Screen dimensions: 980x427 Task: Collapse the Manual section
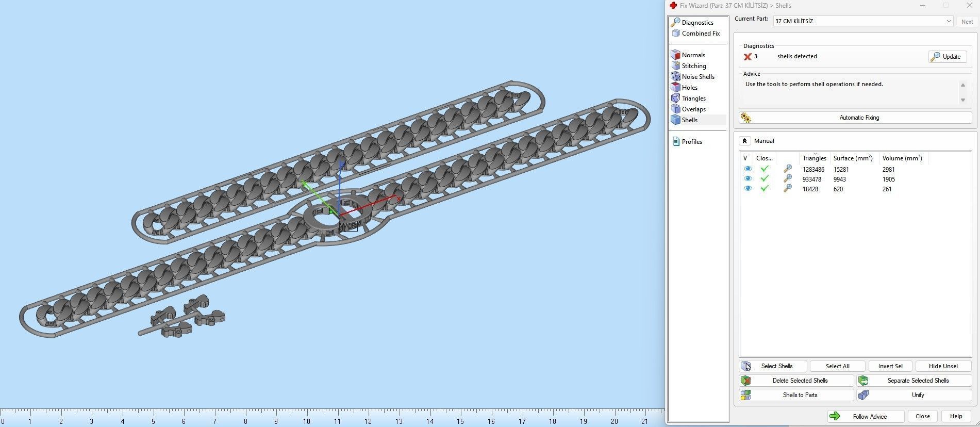pos(744,141)
